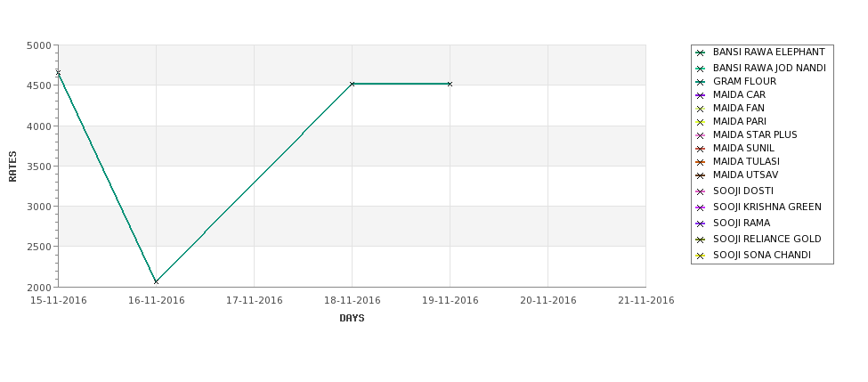Viewport: 868px width, 382px height.
Task: Click the RATES axis title
Action: (x=12, y=167)
